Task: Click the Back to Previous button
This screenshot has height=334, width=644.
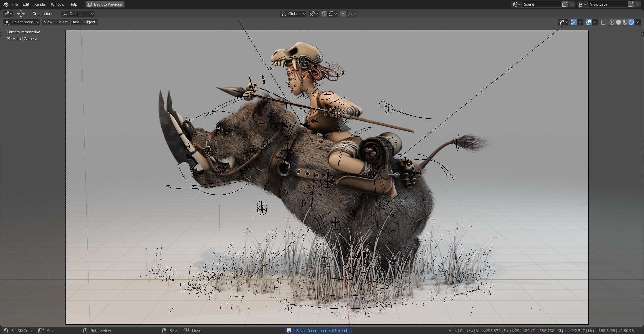Action: click(105, 4)
